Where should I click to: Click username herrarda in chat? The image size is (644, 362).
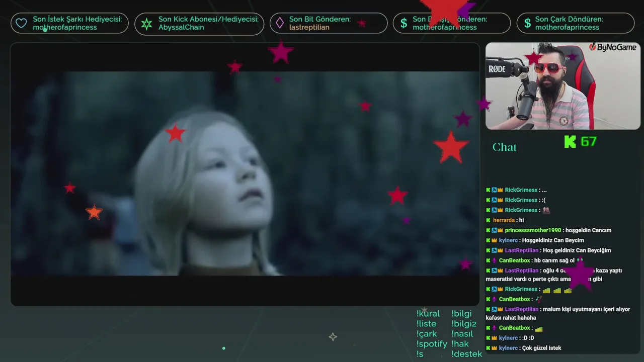(504, 220)
